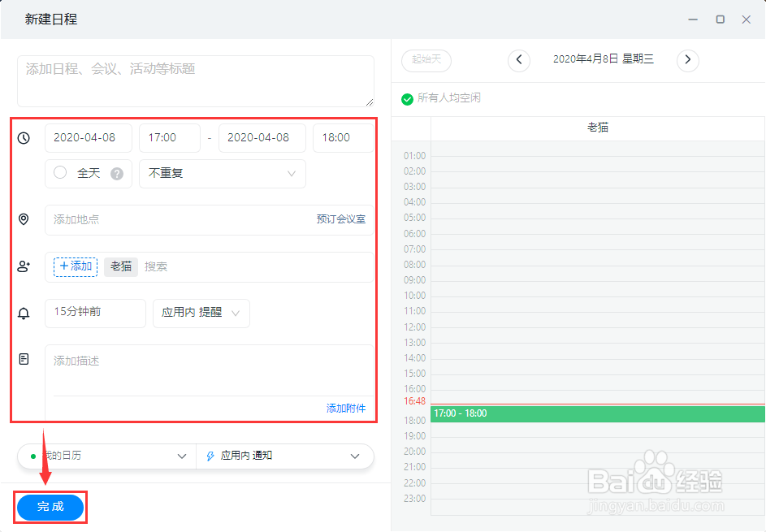Viewport: 766px width, 532px height.
Task: Select the green 17:00 - 18:00 event block
Action: (x=598, y=413)
